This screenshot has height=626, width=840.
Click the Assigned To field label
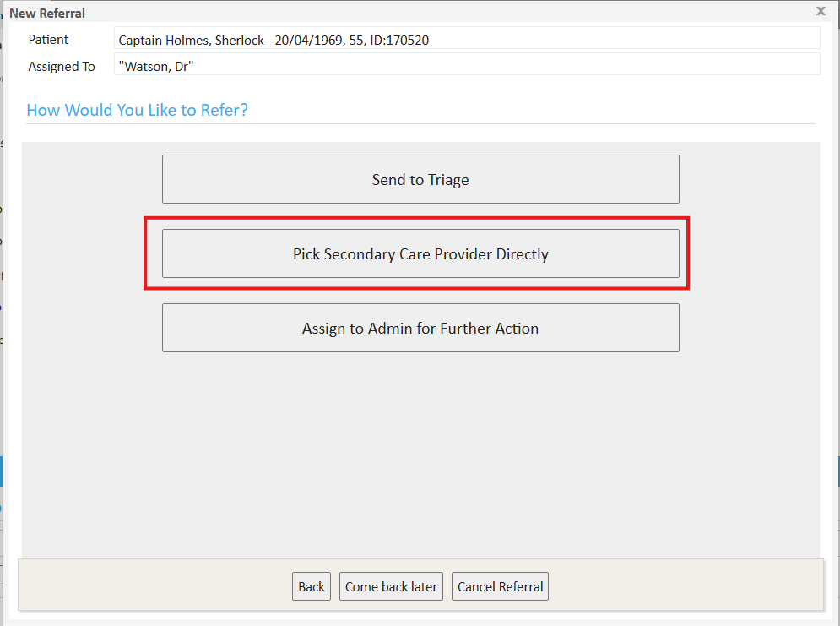pyautogui.click(x=62, y=66)
